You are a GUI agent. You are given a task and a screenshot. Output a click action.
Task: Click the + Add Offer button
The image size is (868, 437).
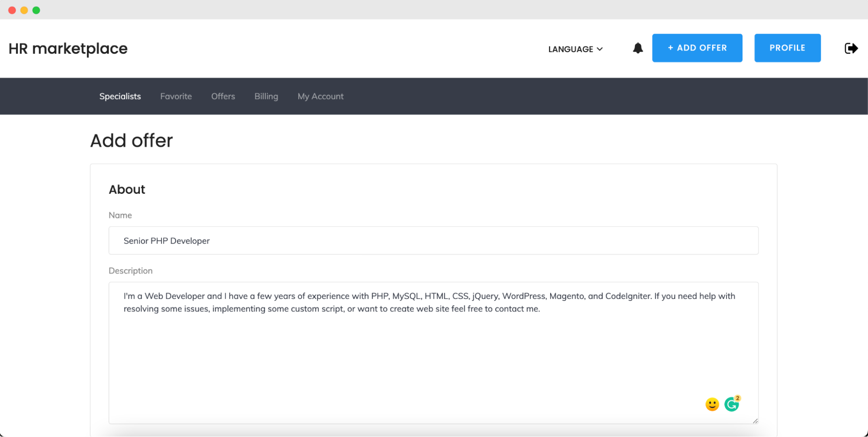[697, 48]
